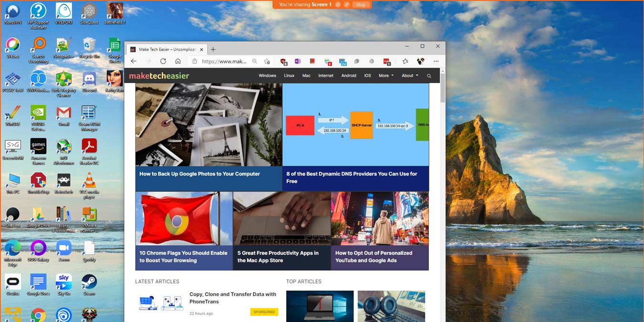Image resolution: width=644 pixels, height=322 pixels.
Task: Open '8 of the Best Dynamic DNS Providers' article
Action: [352, 177]
